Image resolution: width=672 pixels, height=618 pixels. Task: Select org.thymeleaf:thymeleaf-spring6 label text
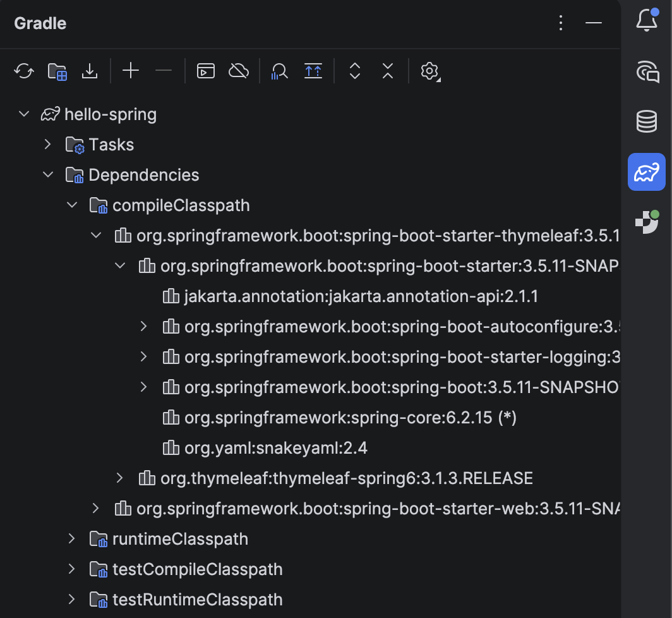[x=347, y=478]
